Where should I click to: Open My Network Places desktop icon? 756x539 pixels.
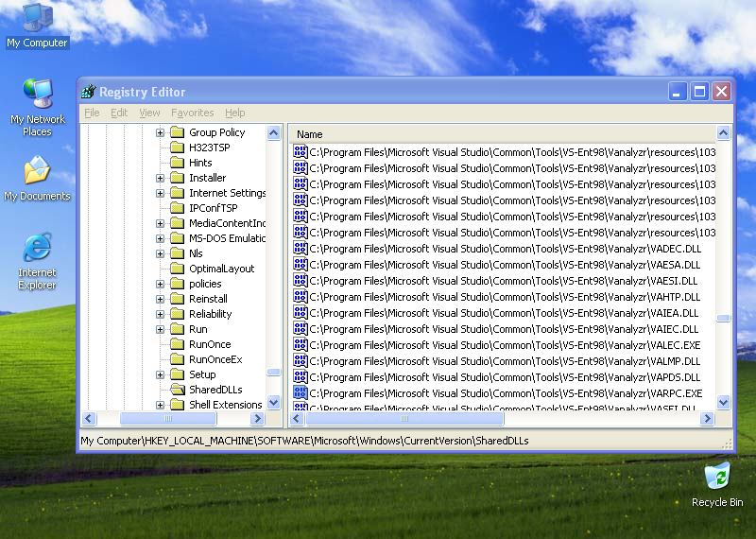(x=37, y=95)
